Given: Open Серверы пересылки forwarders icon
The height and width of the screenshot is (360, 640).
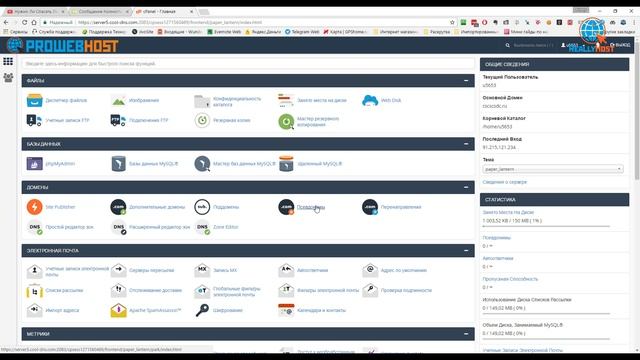Looking at the screenshot, I should (118, 270).
